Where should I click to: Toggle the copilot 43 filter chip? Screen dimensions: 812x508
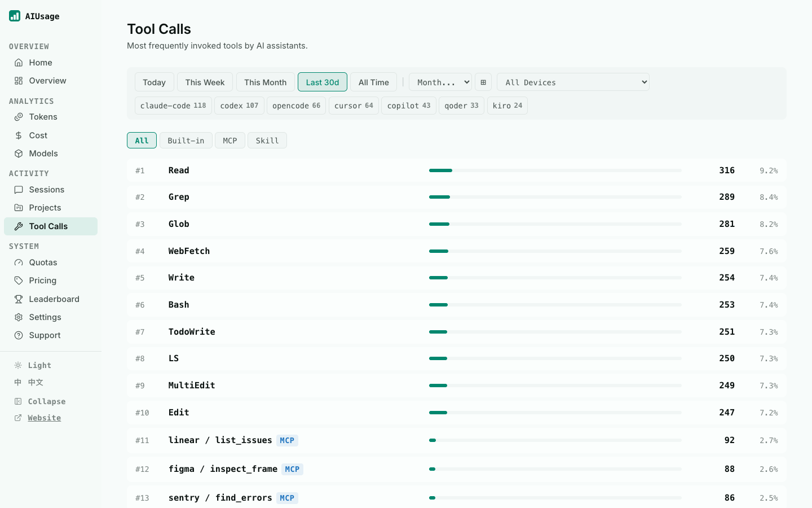click(409, 106)
